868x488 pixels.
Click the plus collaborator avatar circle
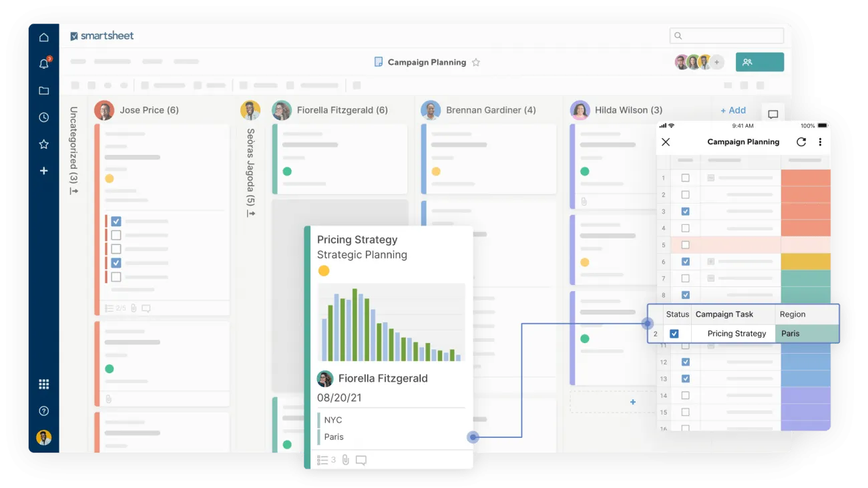(717, 62)
